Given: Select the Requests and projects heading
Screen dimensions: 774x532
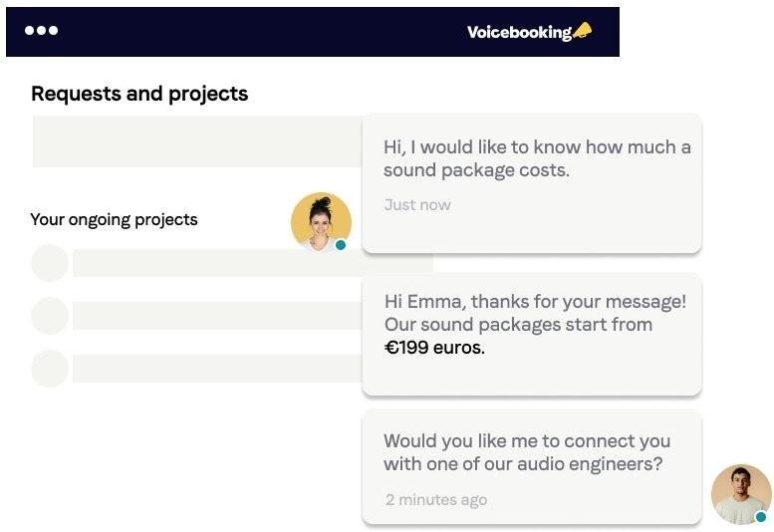Looking at the screenshot, I should click(x=139, y=94).
